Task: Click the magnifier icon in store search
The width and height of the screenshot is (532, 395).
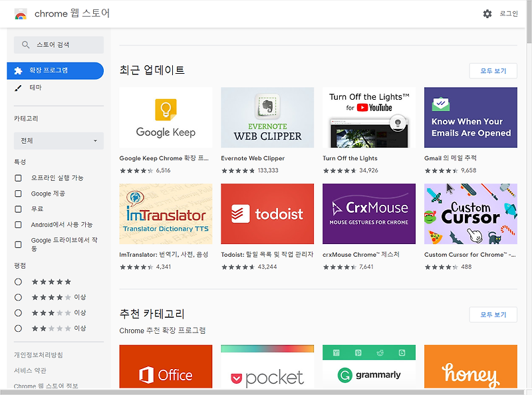Action: 25,45
